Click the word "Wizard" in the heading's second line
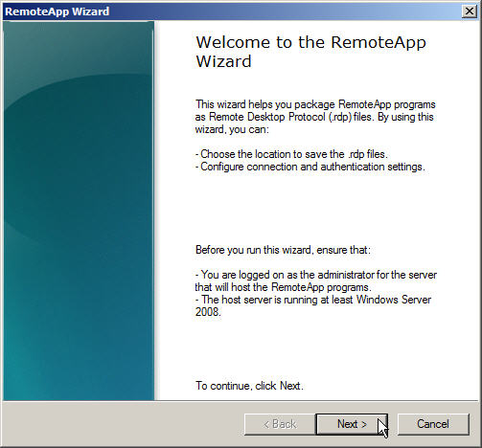Viewport: 482px width, 448px height. 223,61
